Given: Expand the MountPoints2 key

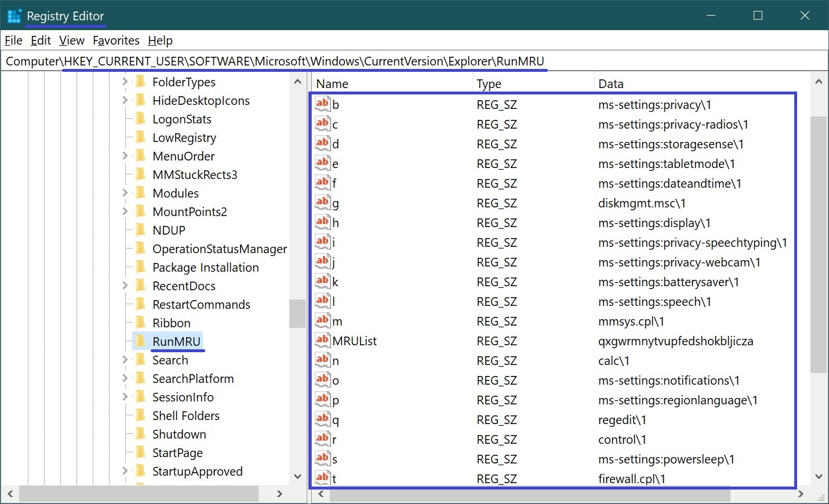Looking at the screenshot, I should [x=125, y=211].
